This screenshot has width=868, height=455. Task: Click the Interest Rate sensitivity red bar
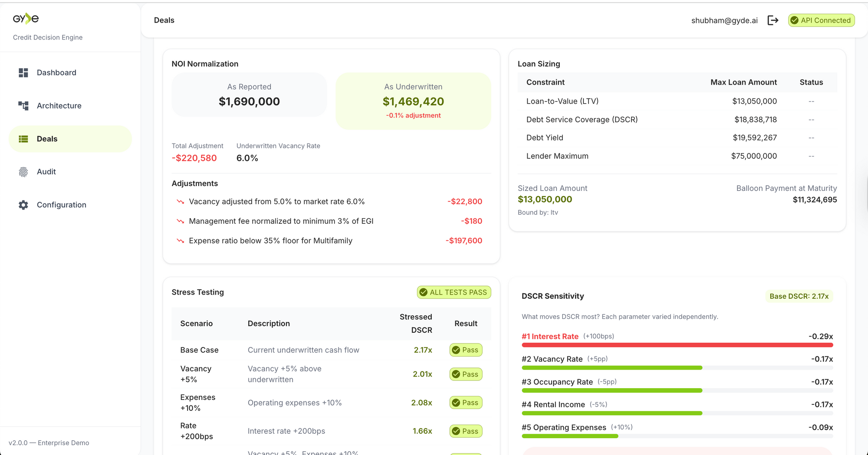click(677, 345)
